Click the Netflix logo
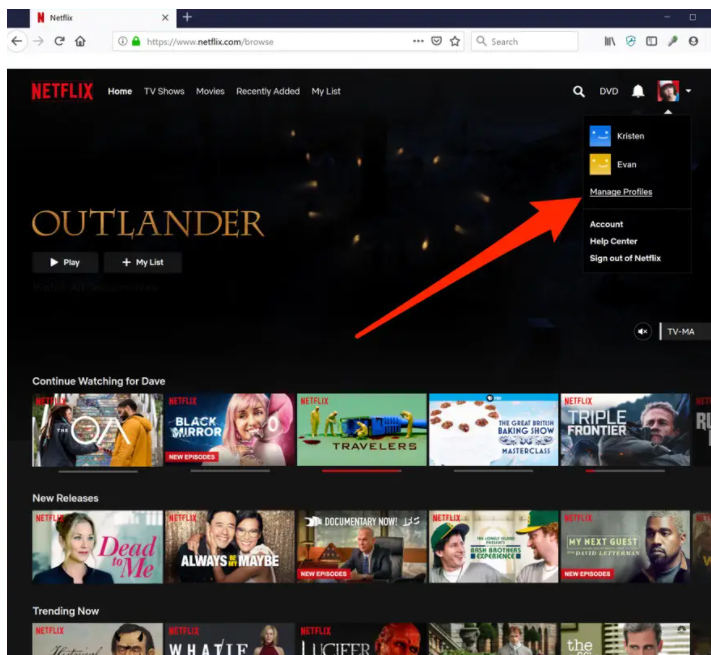The width and height of the screenshot is (711, 655). click(x=62, y=91)
